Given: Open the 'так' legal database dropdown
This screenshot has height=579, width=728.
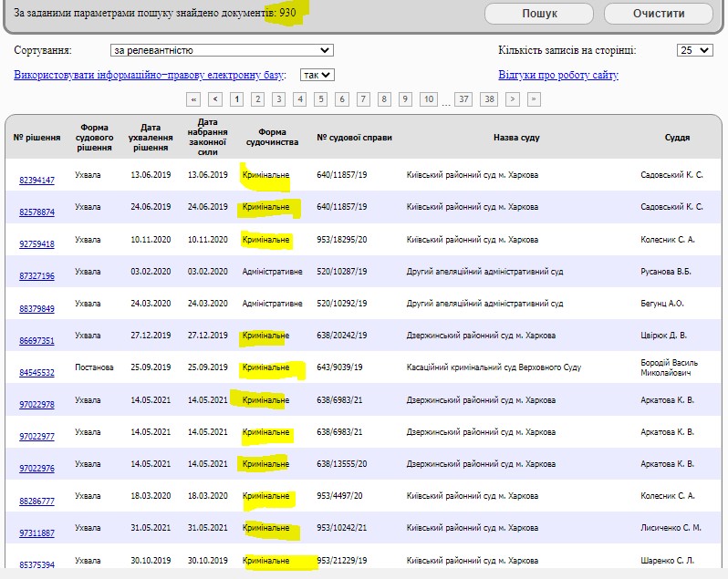Looking at the screenshot, I should coord(317,75).
